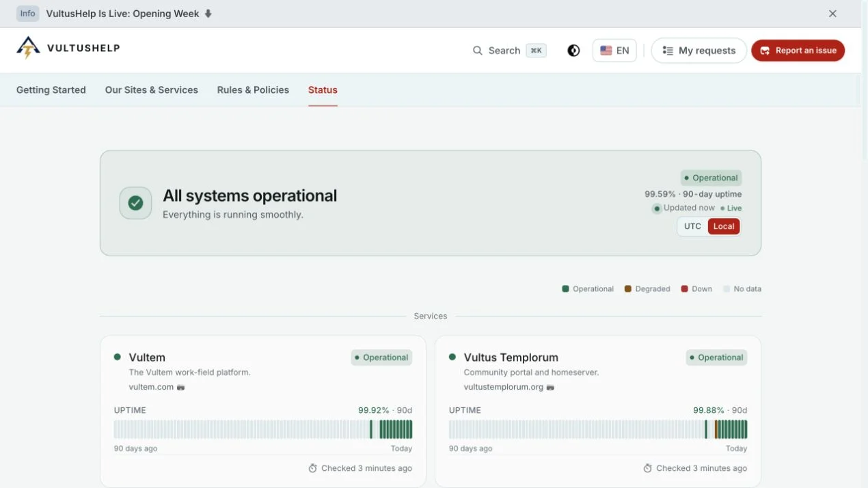Click the degraded brown bar in Templorum uptime
The width and height of the screenshot is (868, 488).
(716, 429)
